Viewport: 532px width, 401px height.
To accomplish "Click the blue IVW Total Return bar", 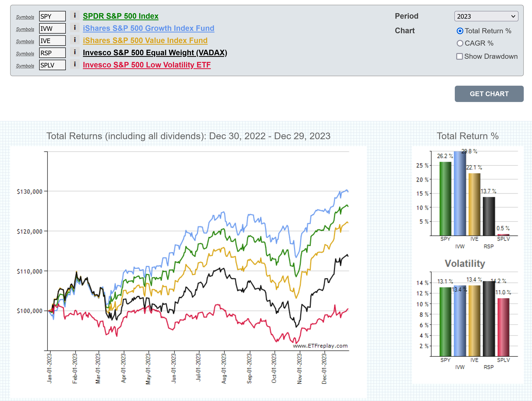I will click(x=460, y=193).
